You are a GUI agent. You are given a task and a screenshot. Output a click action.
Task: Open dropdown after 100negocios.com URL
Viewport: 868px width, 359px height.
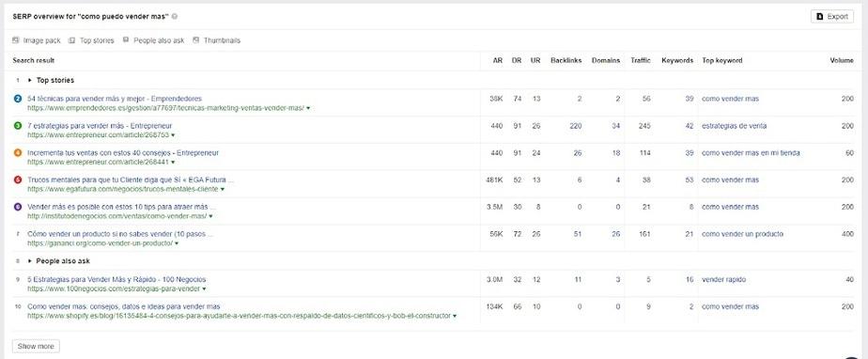coord(204,289)
